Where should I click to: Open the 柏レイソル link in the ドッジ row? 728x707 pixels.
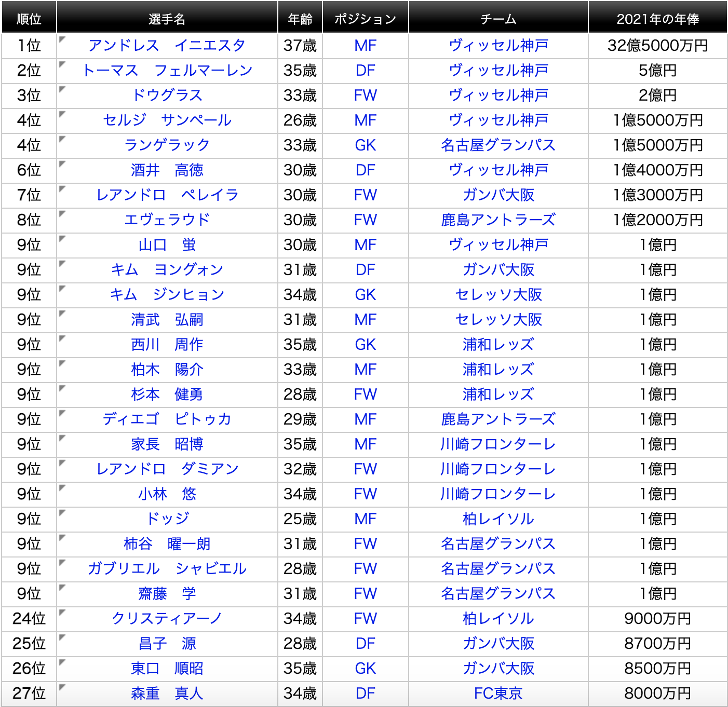[x=498, y=519]
